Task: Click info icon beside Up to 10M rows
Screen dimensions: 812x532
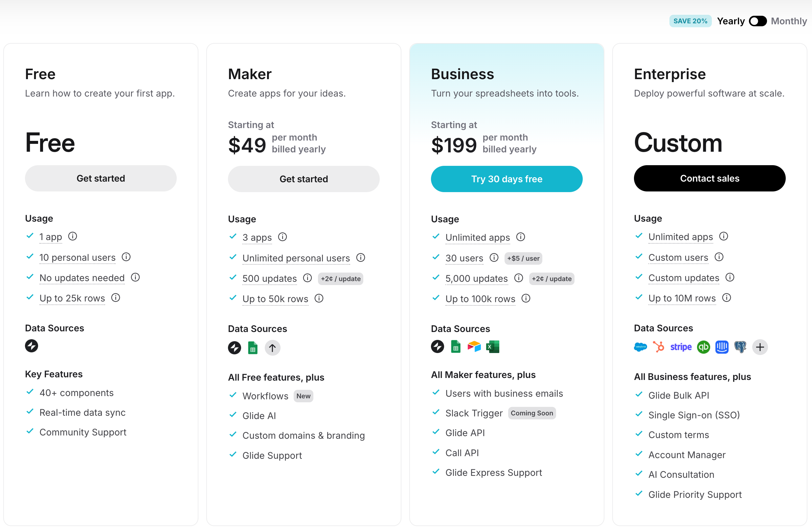Action: pos(726,298)
